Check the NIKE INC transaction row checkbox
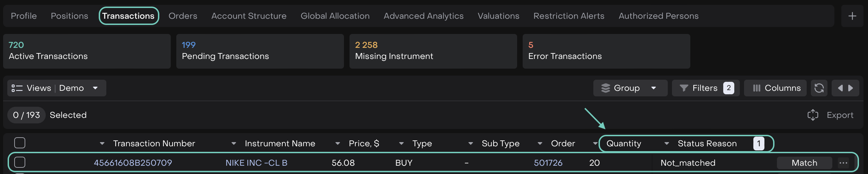 [20, 162]
